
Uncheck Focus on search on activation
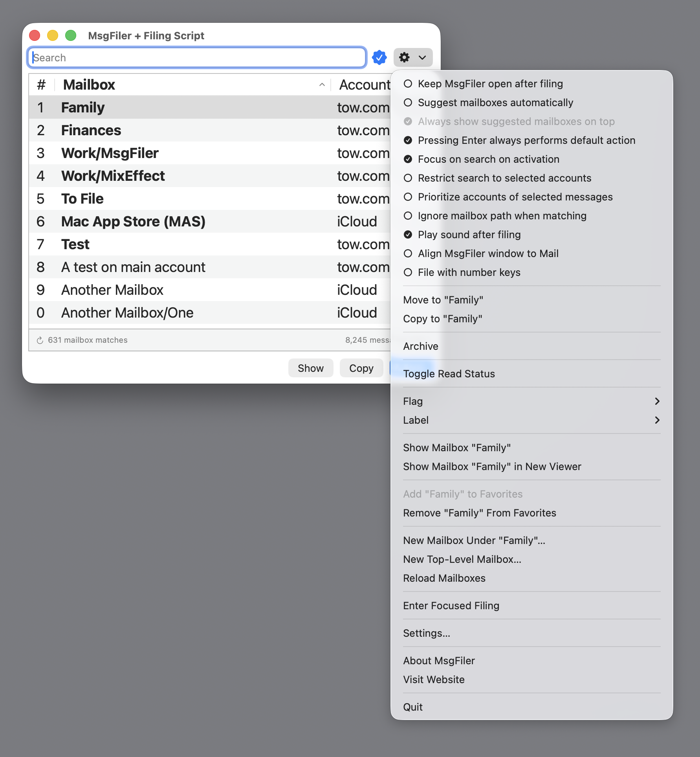pos(488,159)
